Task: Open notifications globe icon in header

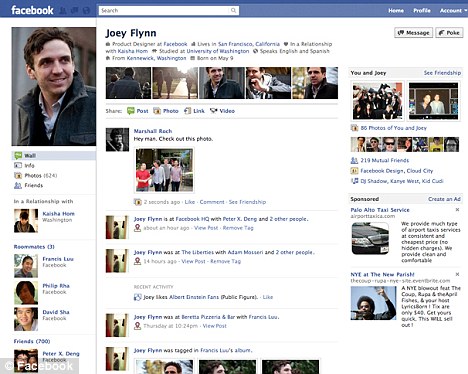Action: [x=86, y=11]
